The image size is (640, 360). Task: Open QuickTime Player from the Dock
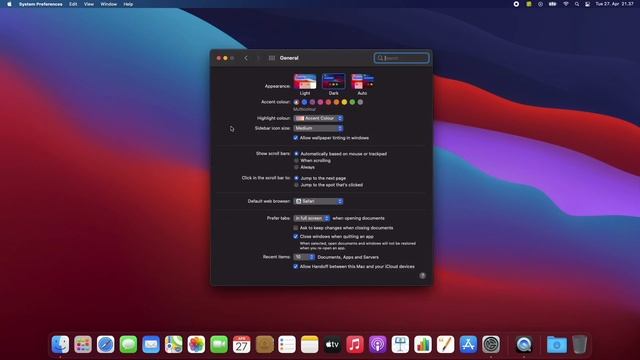pos(524,344)
